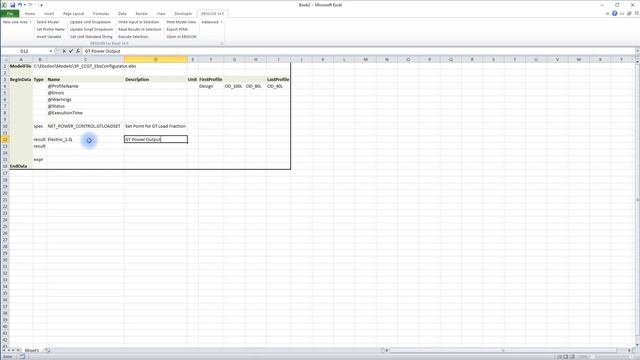Image resolution: width=640 pixels, height=360 pixels.
Task: Click Set Profile Name in the ribbon
Action: 51,29
